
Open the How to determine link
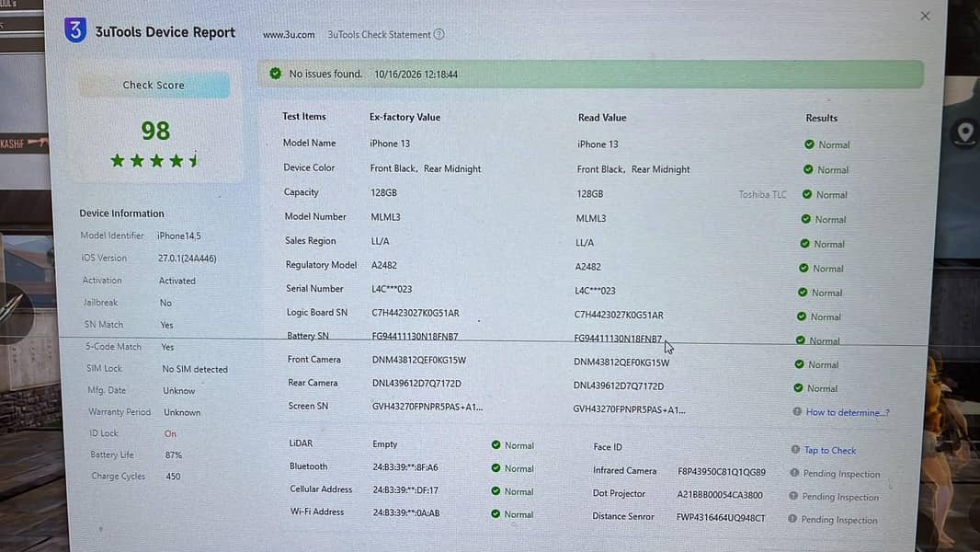848,412
